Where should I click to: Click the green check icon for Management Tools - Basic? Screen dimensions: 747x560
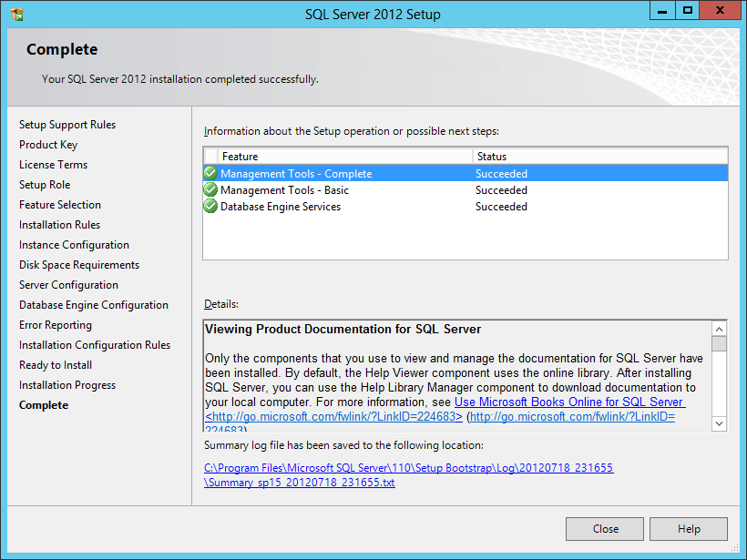click(x=210, y=190)
